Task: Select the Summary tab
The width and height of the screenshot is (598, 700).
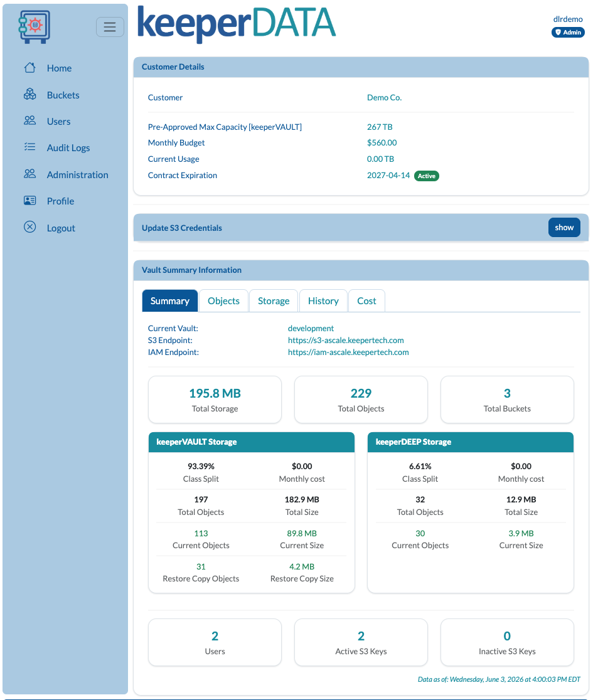Action: 169,300
